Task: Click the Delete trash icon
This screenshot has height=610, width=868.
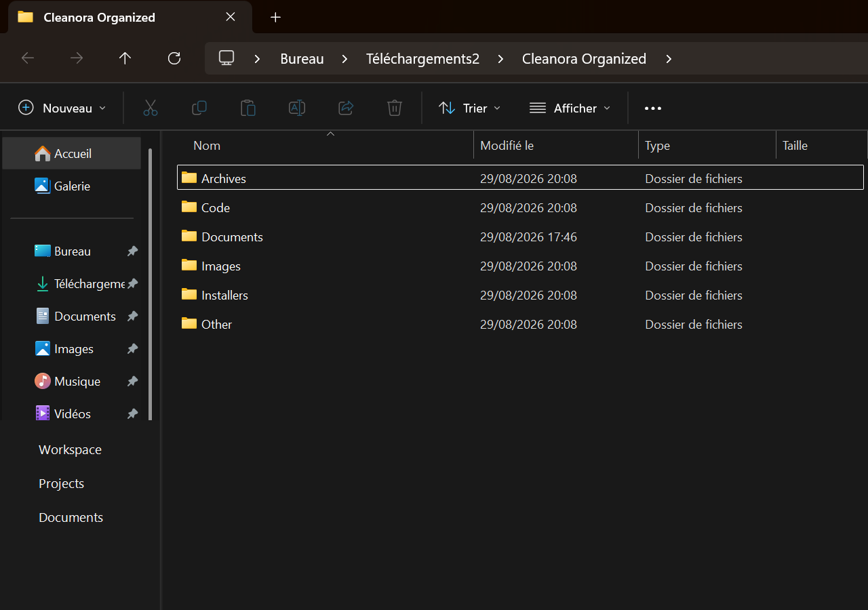Action: pyautogui.click(x=395, y=108)
